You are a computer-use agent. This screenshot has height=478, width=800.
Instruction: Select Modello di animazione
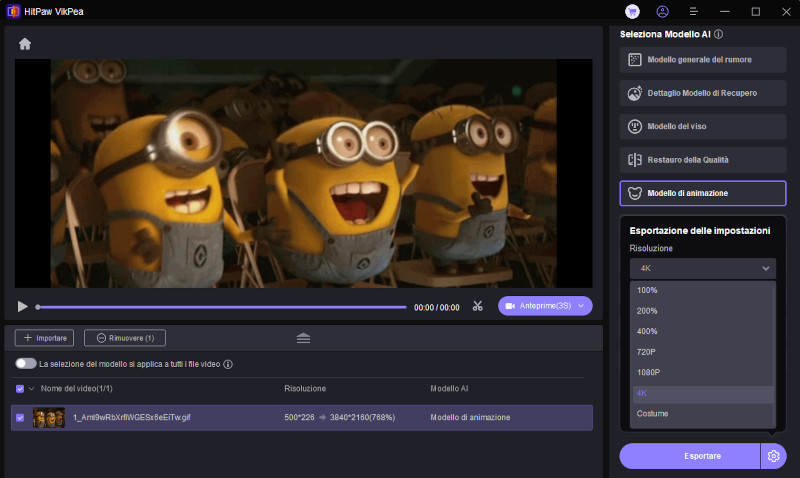coord(703,193)
